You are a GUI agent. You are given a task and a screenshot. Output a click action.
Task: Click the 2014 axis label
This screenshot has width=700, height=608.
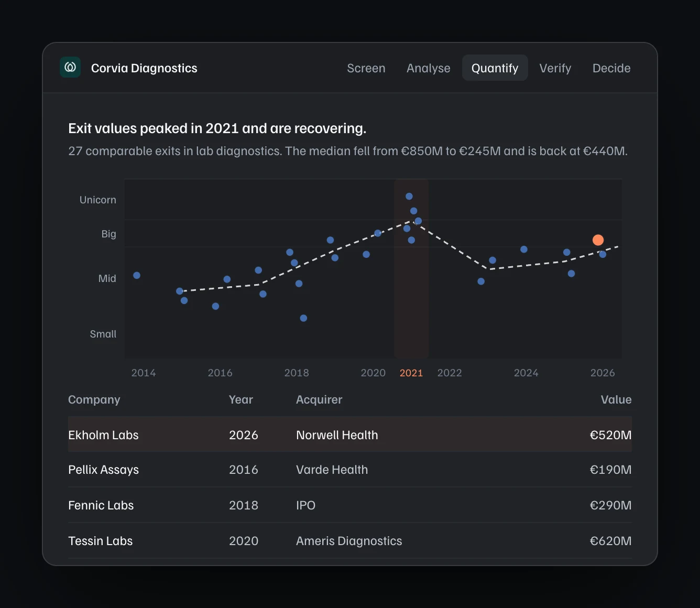point(144,373)
